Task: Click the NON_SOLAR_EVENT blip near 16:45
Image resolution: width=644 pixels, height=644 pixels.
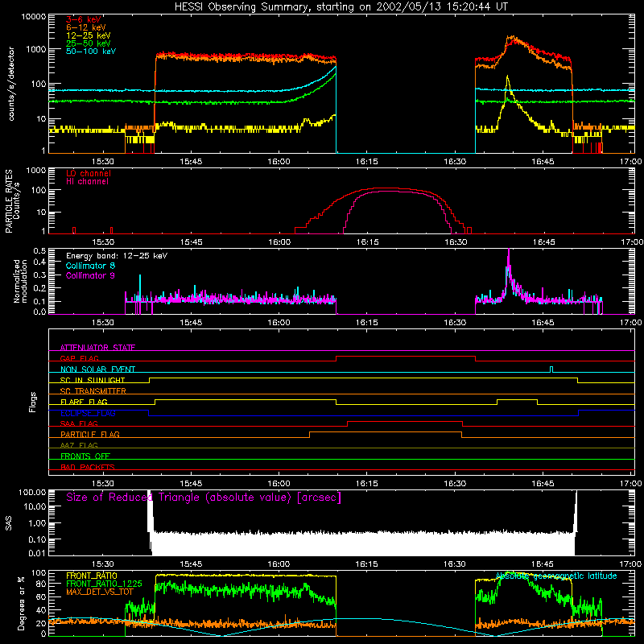Action: (x=551, y=369)
